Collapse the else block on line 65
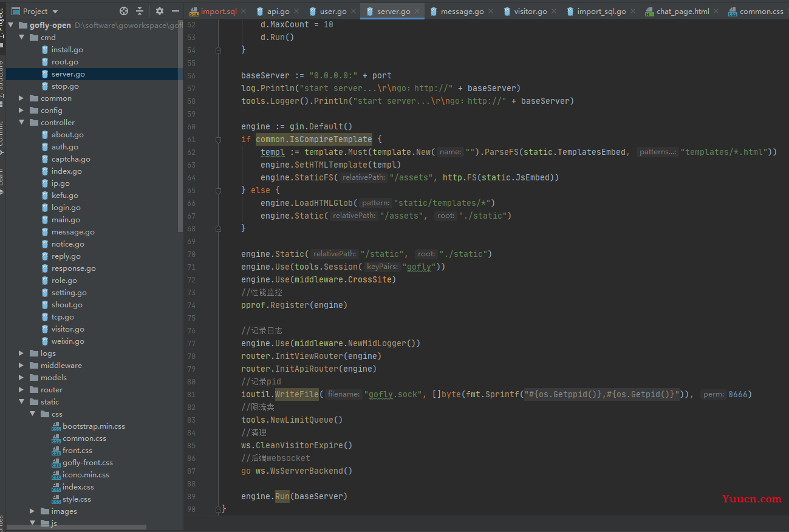The height and width of the screenshot is (532, 789). coord(219,190)
